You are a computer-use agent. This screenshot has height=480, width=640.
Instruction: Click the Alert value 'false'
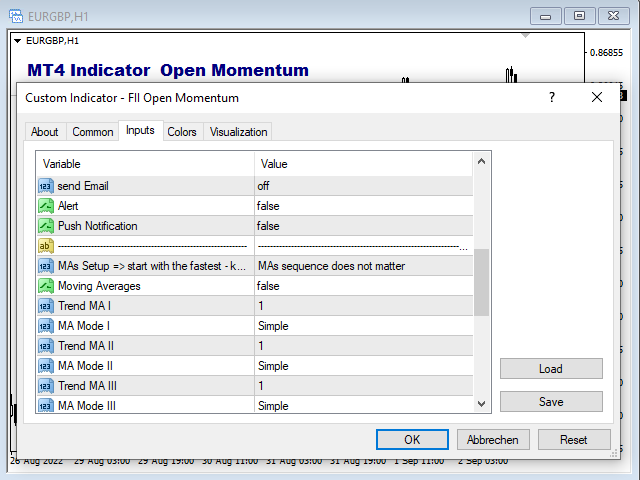[268, 206]
